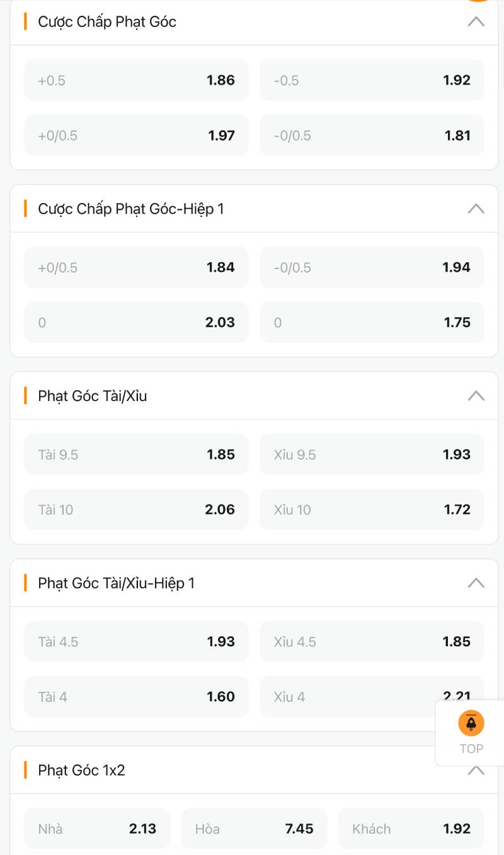
Task: Bet on Xỉu 9.5 at 1.93
Action: tap(372, 455)
